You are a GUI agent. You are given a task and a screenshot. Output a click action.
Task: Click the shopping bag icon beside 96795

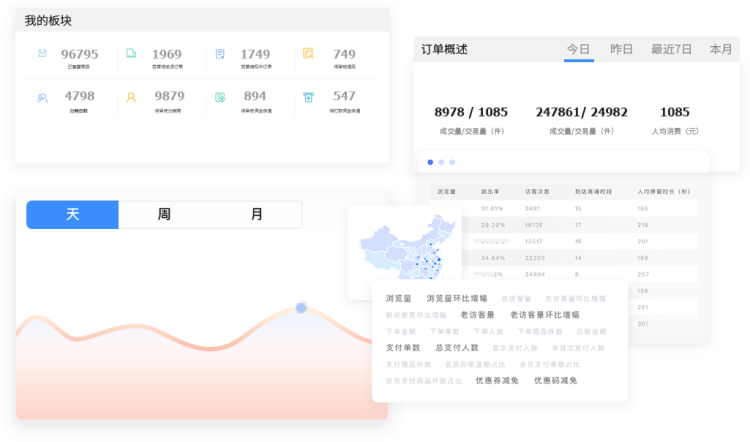click(x=42, y=54)
